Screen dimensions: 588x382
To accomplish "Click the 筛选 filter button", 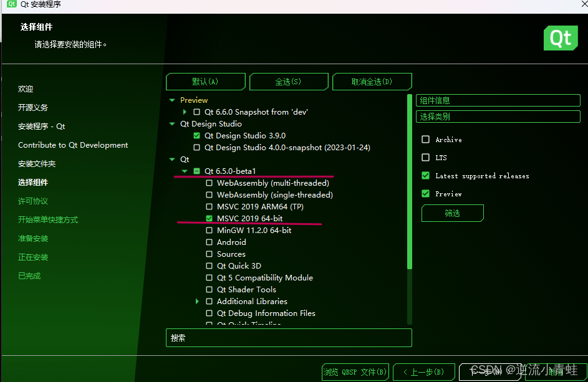I will tap(453, 213).
